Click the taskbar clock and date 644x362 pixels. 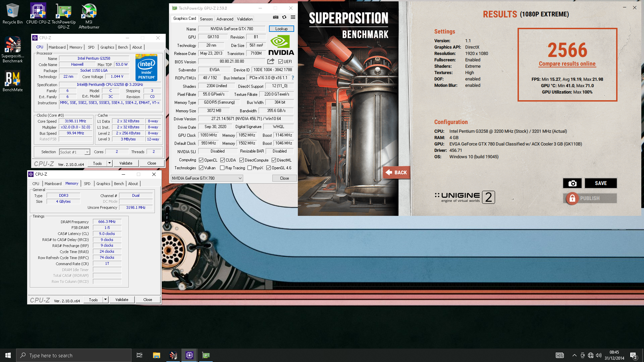614,355
